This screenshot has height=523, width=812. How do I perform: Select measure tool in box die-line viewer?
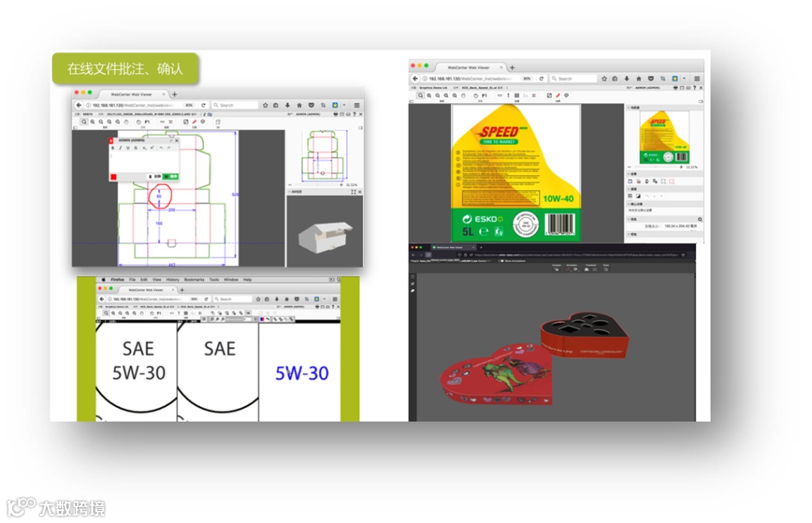pyautogui.click(x=162, y=122)
